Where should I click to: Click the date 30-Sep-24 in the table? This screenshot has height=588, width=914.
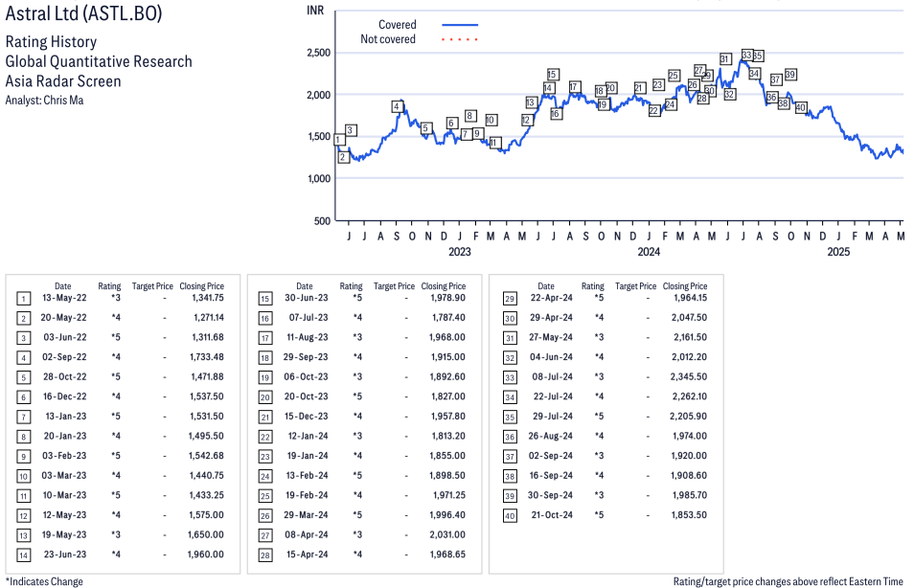pos(550,495)
